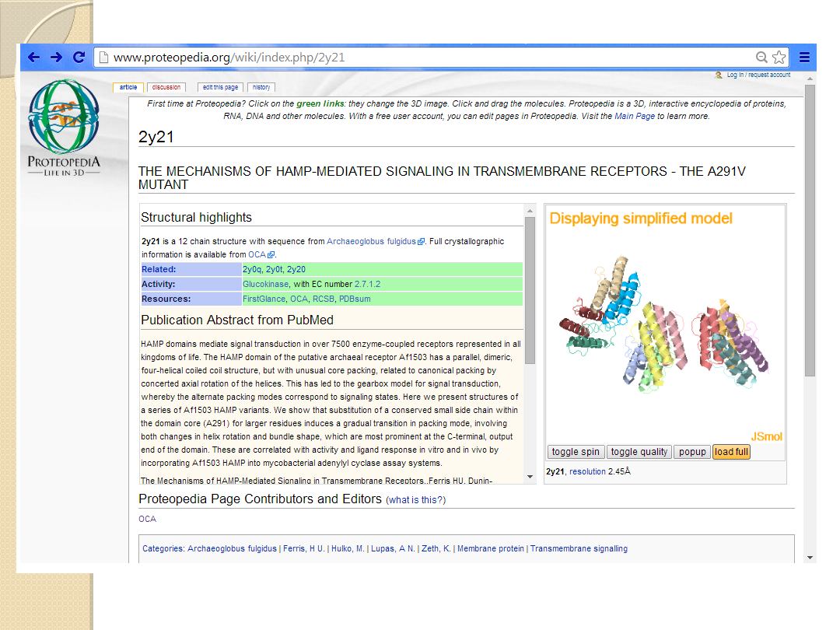Open the history tab
Image resolution: width=840 pixels, height=630 pixels.
pyautogui.click(x=261, y=88)
